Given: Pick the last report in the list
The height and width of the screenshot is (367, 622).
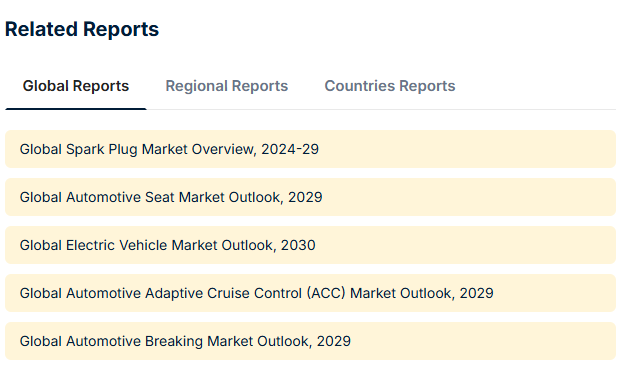Looking at the screenshot, I should coord(310,341).
